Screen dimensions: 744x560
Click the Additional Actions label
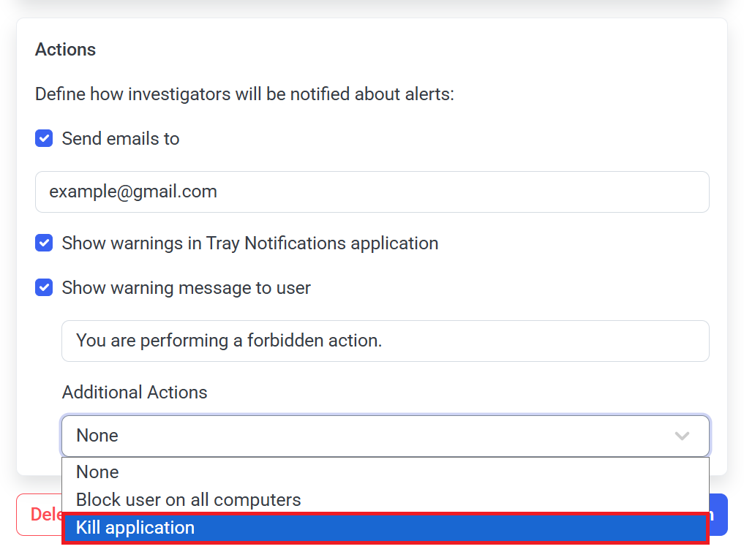135,393
